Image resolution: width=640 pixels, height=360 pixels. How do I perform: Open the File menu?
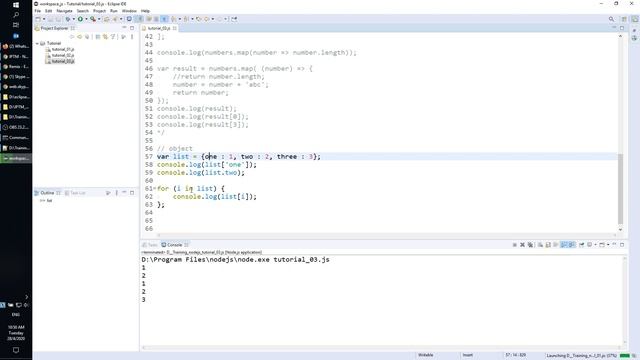pyautogui.click(x=38, y=11)
